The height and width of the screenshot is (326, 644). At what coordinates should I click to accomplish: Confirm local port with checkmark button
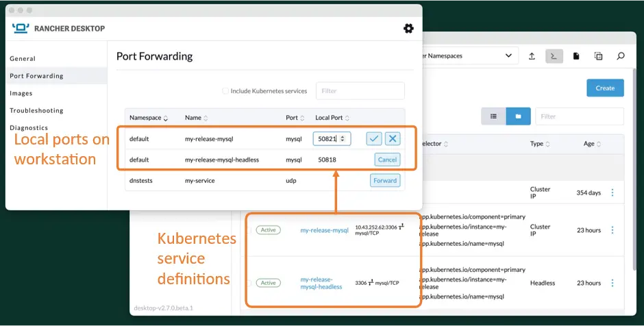click(x=374, y=139)
